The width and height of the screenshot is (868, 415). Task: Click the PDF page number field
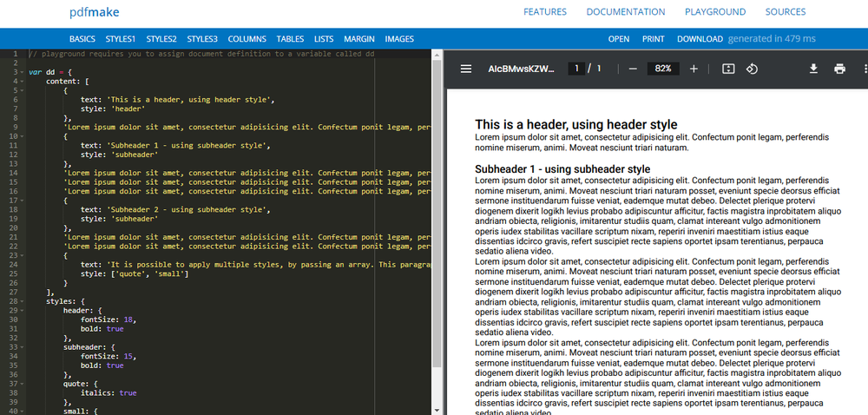(x=577, y=69)
